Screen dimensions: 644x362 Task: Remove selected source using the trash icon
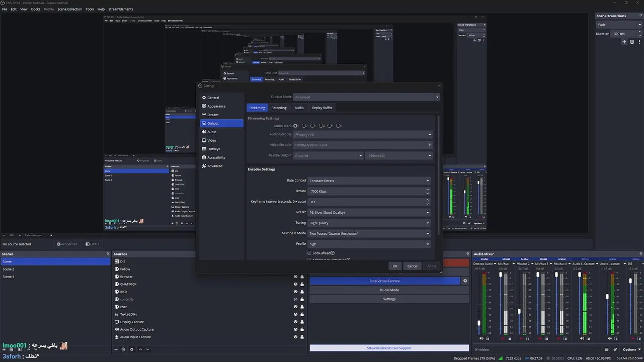124,349
